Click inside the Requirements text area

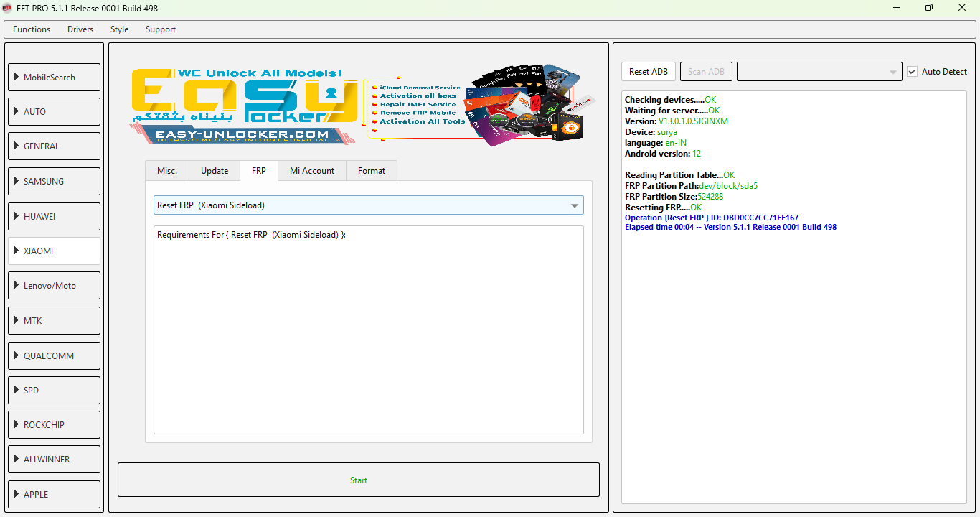pos(369,330)
